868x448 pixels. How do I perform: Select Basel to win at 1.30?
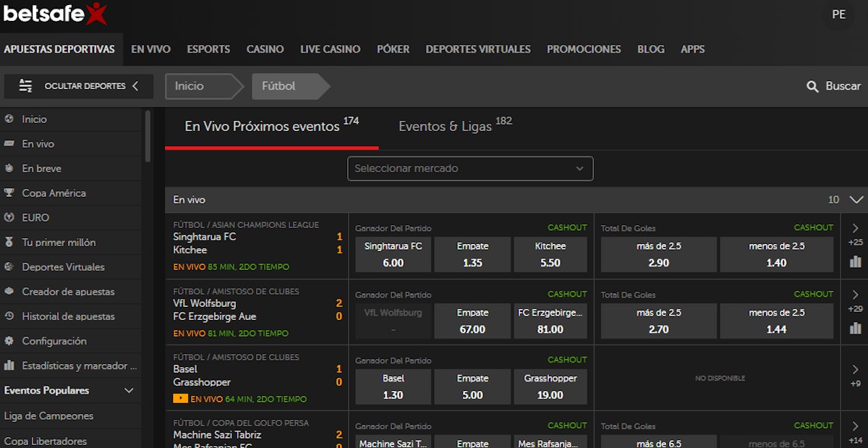(393, 386)
